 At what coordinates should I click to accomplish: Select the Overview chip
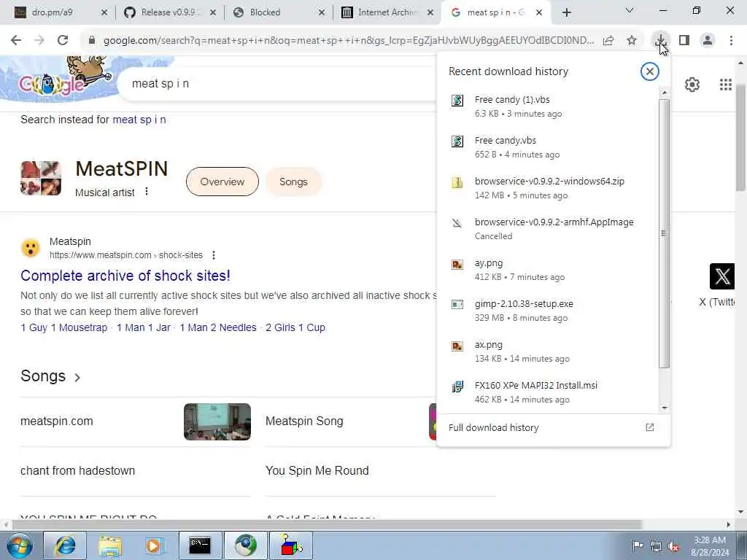point(222,182)
